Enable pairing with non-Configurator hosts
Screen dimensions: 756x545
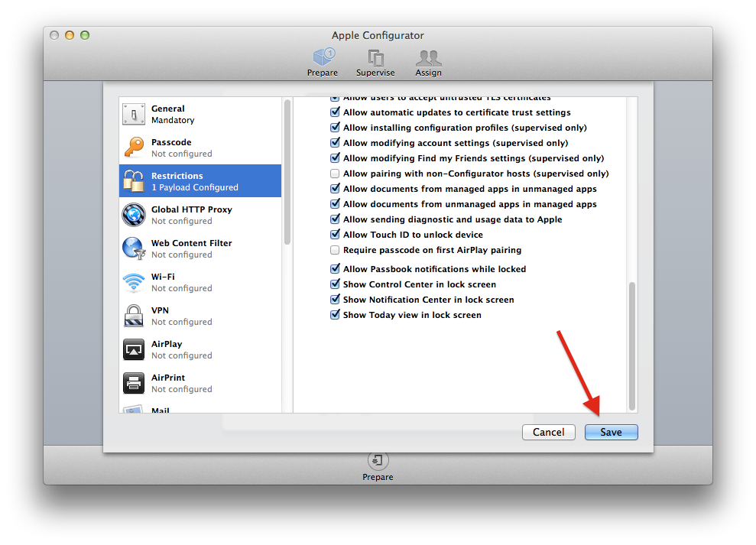[335, 174]
